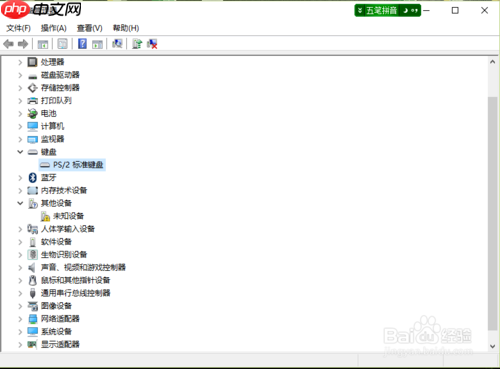Click the display card icon beside 显示适配器
Screen dimensions: 500x369
(x=32, y=344)
